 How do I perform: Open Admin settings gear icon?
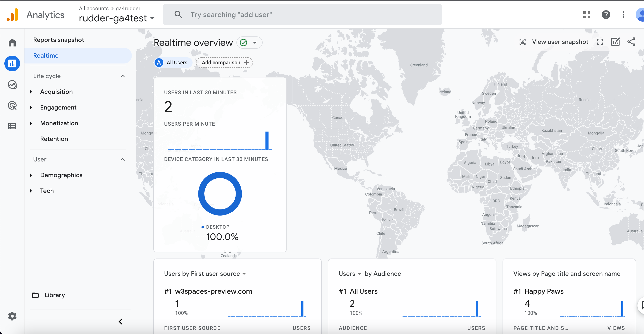coord(12,316)
